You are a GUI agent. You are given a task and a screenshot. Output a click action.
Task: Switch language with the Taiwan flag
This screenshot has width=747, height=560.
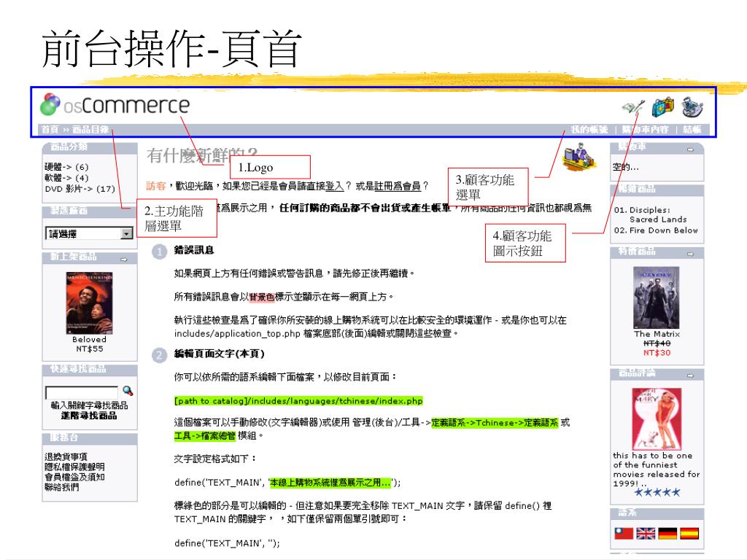[x=624, y=533]
